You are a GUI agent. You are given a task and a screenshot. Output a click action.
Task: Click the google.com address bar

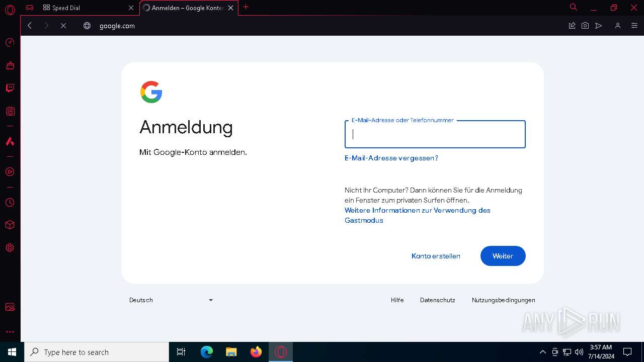327,26
